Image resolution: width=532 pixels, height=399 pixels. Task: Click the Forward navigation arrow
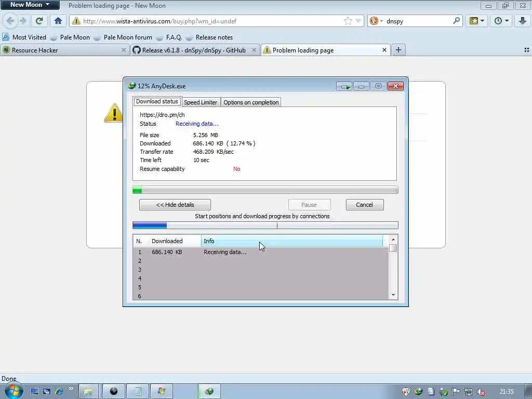(23, 21)
